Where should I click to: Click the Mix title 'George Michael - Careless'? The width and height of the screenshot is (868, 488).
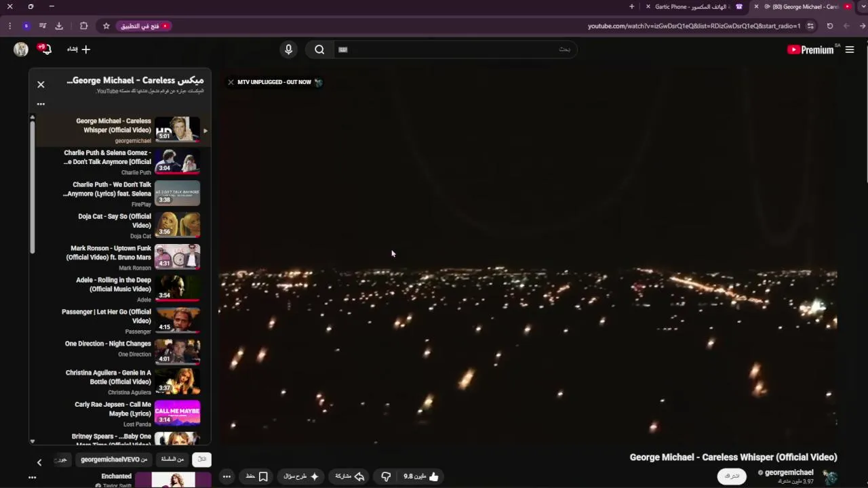(x=135, y=80)
